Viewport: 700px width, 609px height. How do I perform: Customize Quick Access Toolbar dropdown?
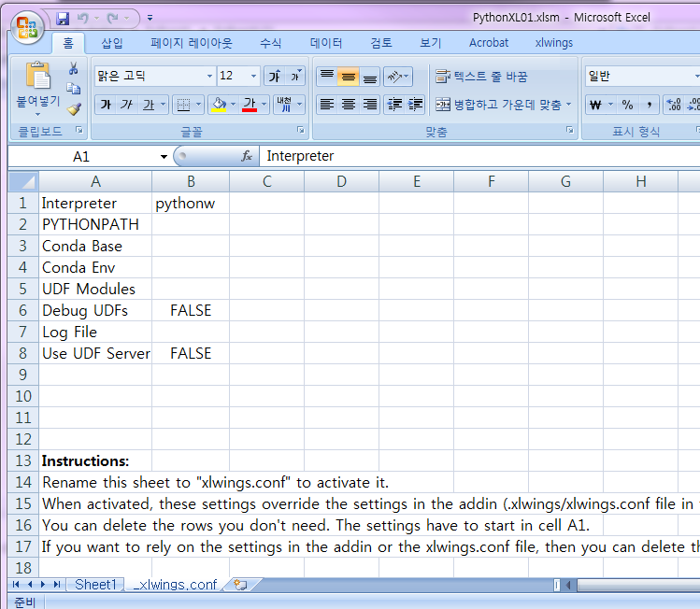point(150,19)
